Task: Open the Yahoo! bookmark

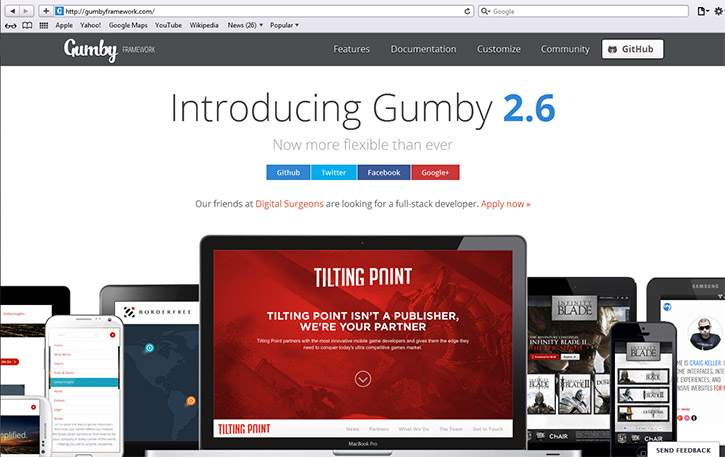Action: point(91,25)
